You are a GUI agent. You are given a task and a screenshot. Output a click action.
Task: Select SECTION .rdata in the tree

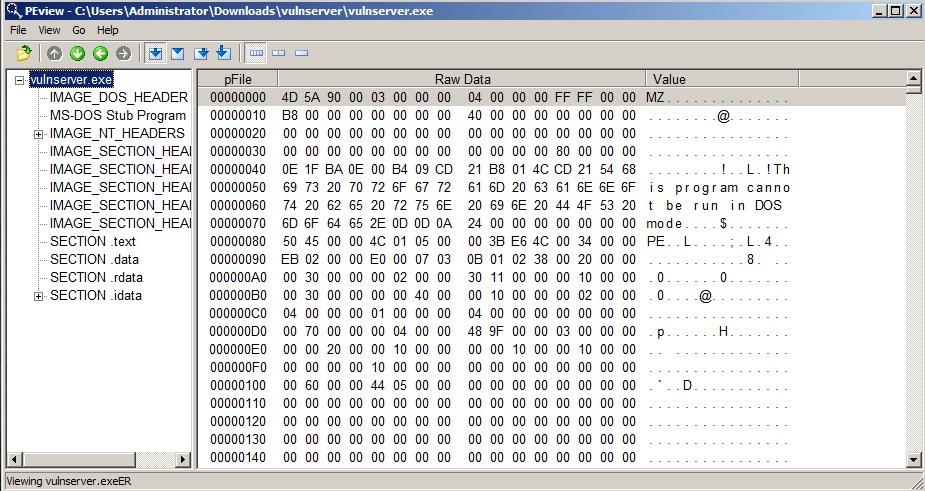(96, 277)
